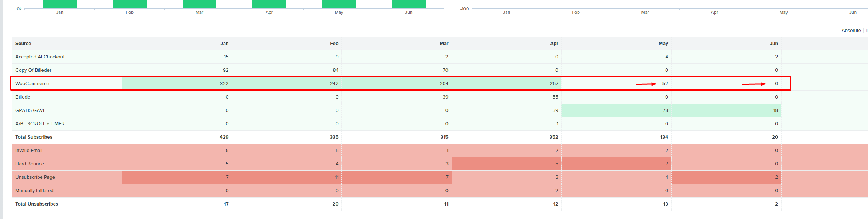868x219 pixels.
Task: Select the Invalid Email row label
Action: pos(29,151)
